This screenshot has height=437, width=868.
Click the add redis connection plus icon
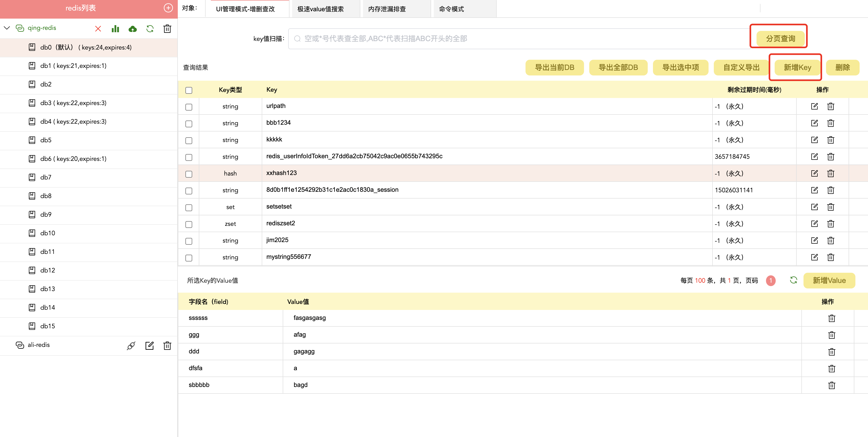168,8
